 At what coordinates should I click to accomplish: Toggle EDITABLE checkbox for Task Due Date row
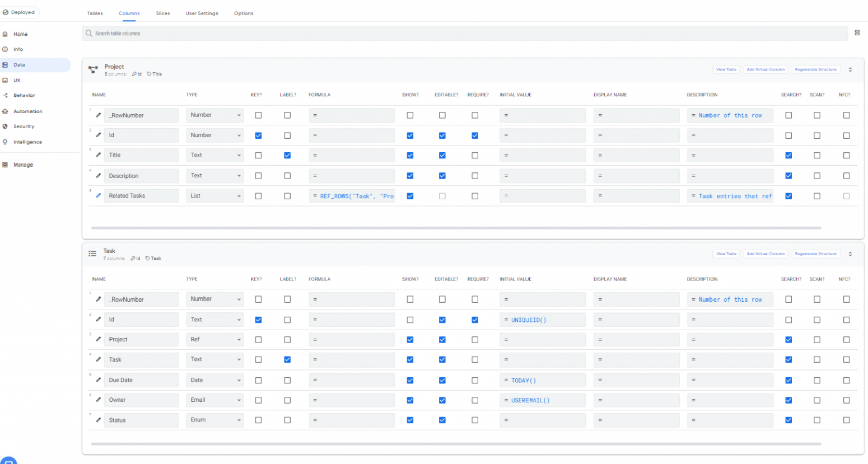point(442,381)
